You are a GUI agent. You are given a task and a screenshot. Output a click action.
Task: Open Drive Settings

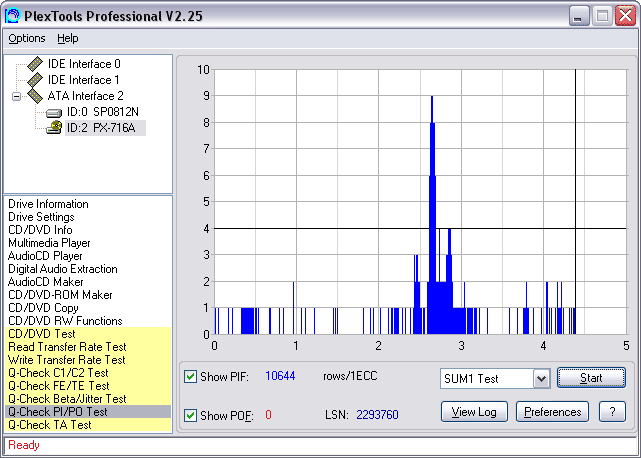point(41,217)
